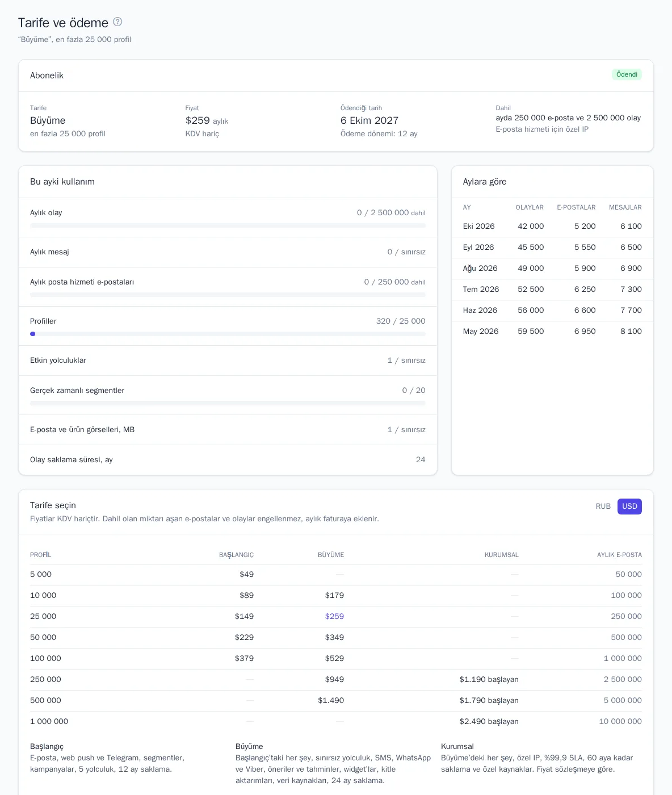Click the KURUMSAL column header
The height and width of the screenshot is (795, 672).
(502, 555)
